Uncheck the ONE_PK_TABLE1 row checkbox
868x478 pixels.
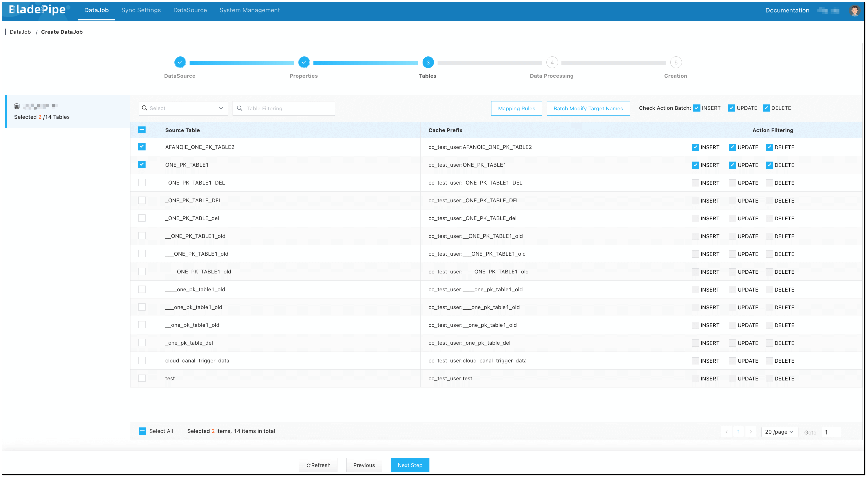[142, 165]
